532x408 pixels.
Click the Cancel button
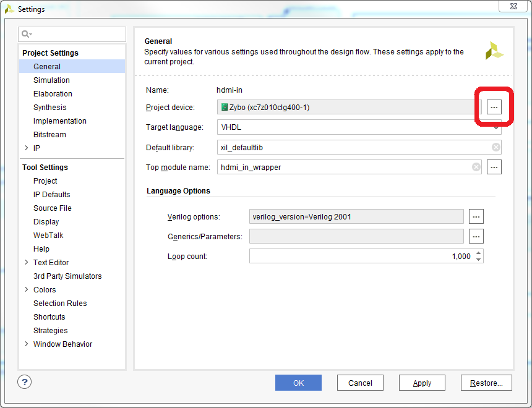[x=360, y=383]
